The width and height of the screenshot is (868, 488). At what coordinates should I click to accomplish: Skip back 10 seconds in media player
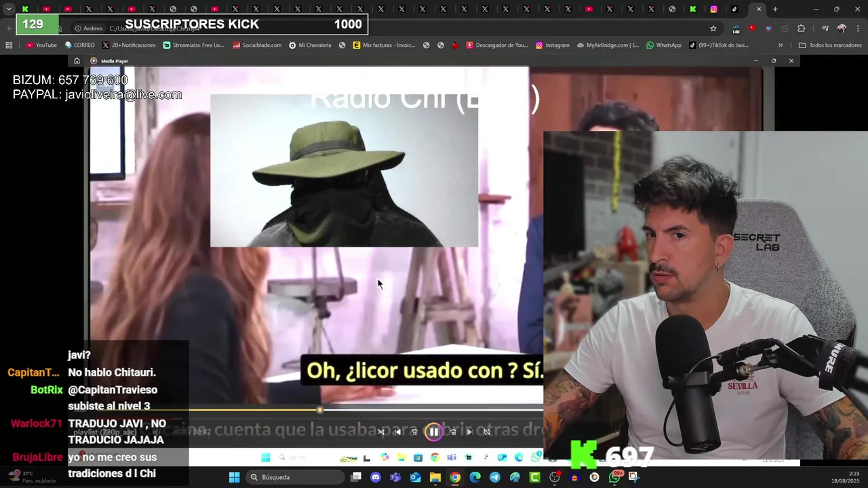pos(414,432)
